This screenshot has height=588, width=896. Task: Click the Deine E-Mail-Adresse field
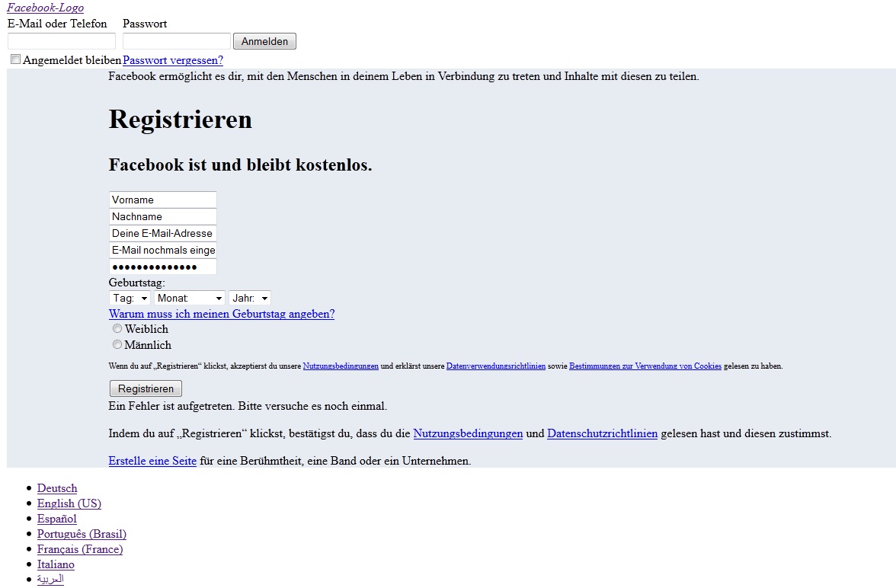(163, 233)
